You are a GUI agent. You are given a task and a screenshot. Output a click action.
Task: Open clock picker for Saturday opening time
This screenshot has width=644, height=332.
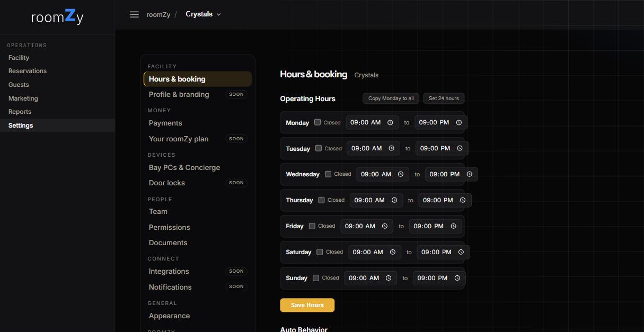click(x=393, y=252)
